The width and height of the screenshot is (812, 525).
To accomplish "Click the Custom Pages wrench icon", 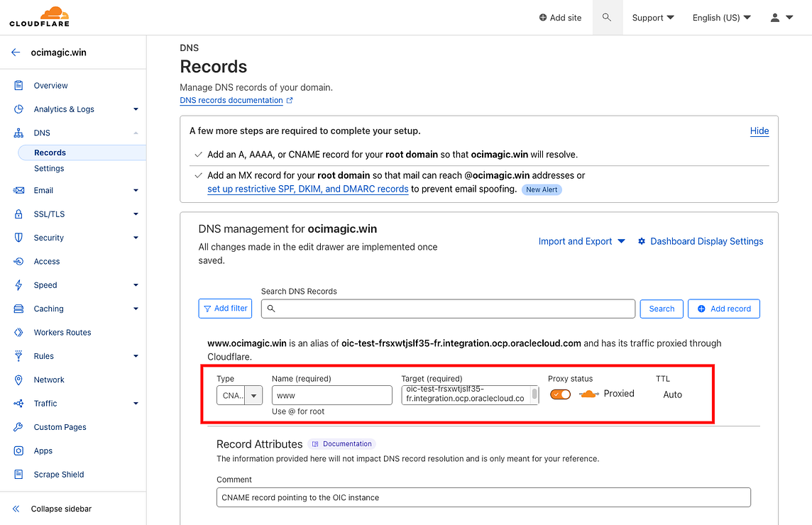I will coord(18,427).
